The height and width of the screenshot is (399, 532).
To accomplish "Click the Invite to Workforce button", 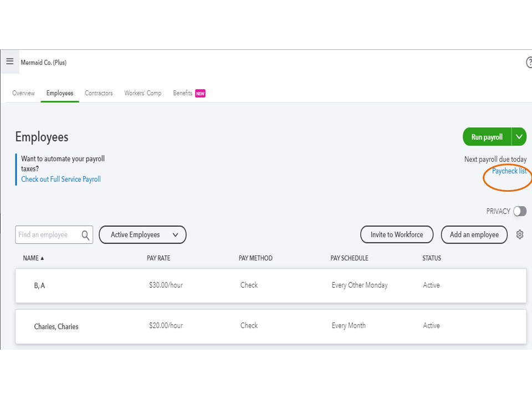I will click(397, 235).
